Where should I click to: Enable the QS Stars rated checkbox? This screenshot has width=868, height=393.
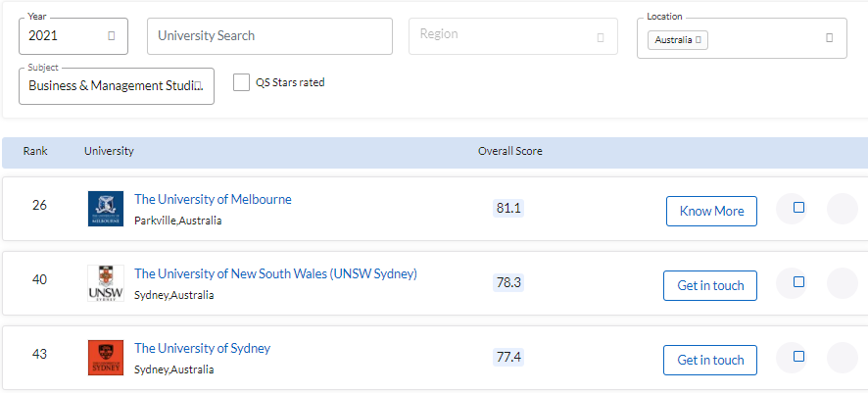coord(241,82)
